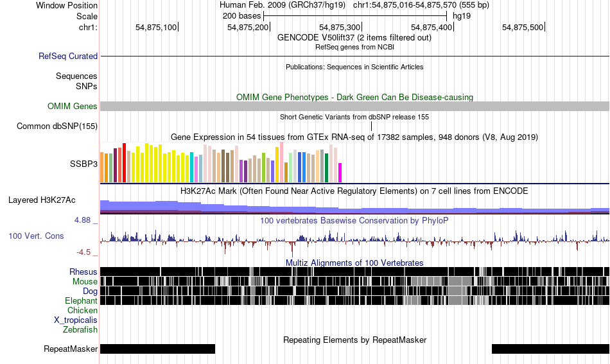Click the Elephant species label
Screen dimensions: 610x364
[81, 300]
